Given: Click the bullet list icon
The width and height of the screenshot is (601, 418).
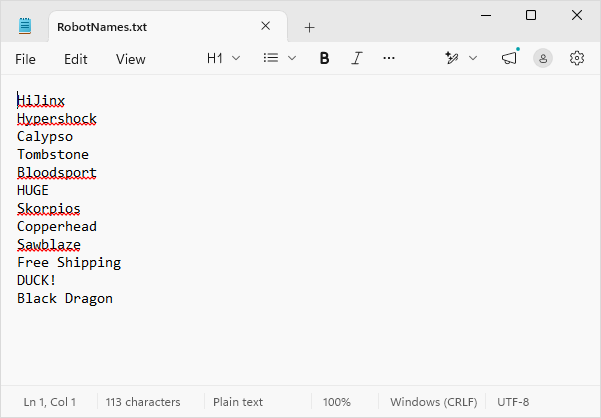Looking at the screenshot, I should pos(271,58).
